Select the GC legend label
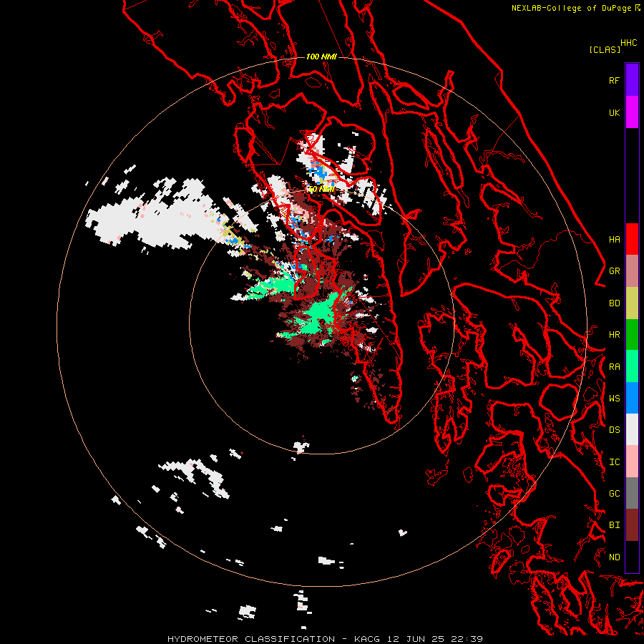644x644 pixels. [x=614, y=493]
